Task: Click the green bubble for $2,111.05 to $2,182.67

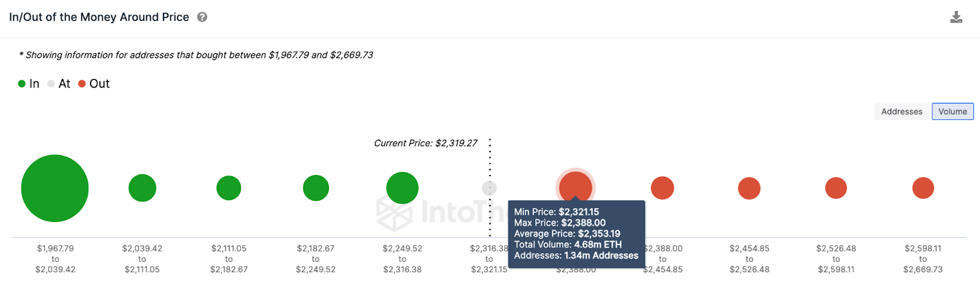Action: [x=228, y=188]
